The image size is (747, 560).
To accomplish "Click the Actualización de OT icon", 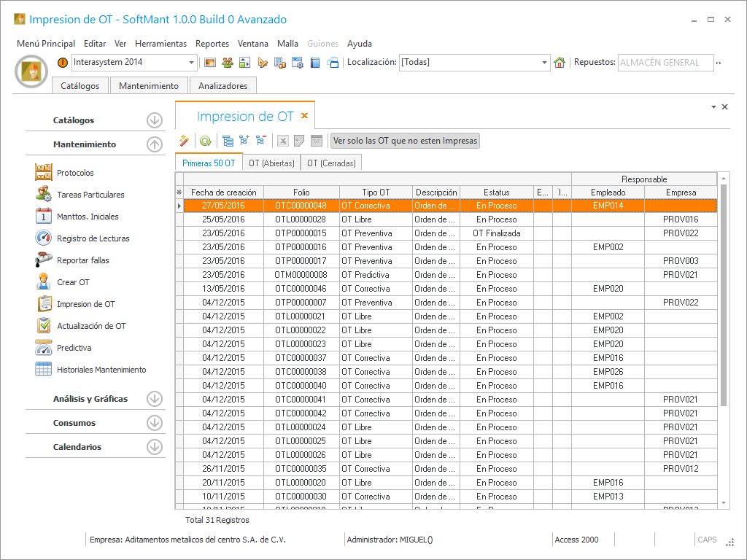I will coord(44,326).
